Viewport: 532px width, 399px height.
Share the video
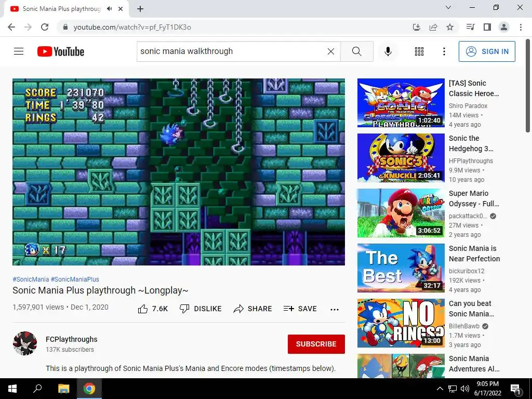click(x=252, y=309)
